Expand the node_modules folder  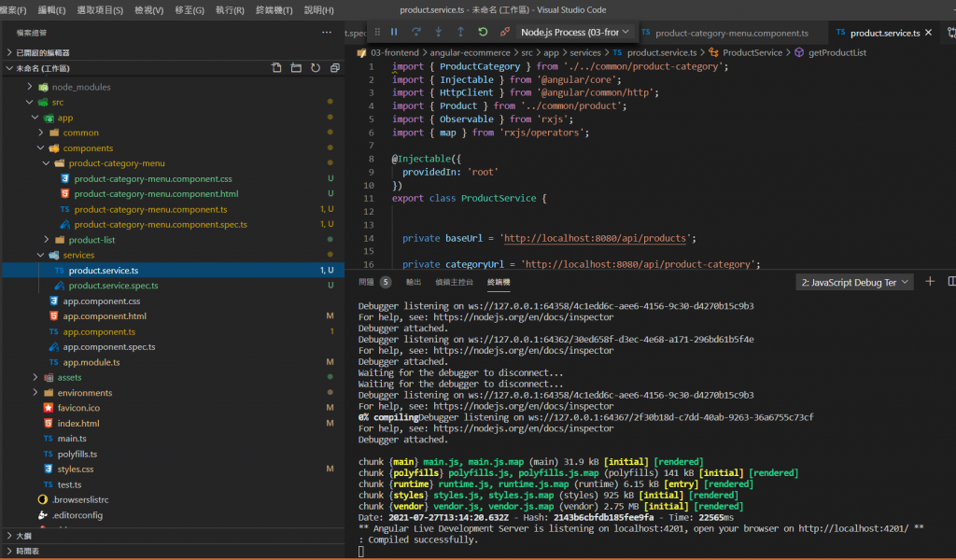[x=80, y=87]
